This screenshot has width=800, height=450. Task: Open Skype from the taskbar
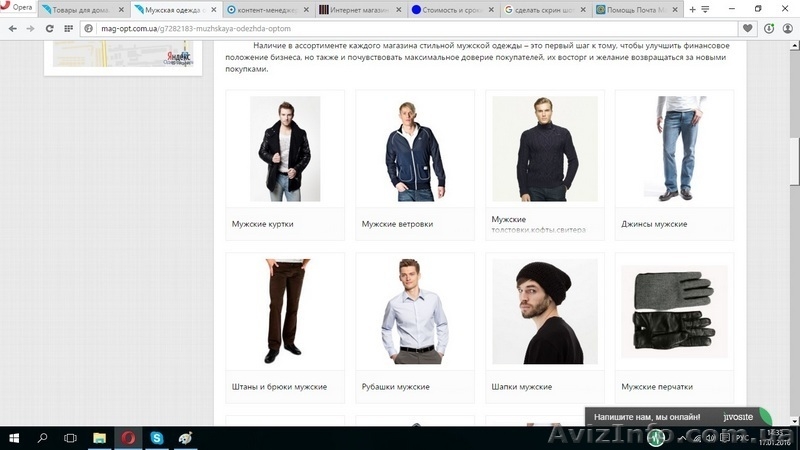point(157,437)
